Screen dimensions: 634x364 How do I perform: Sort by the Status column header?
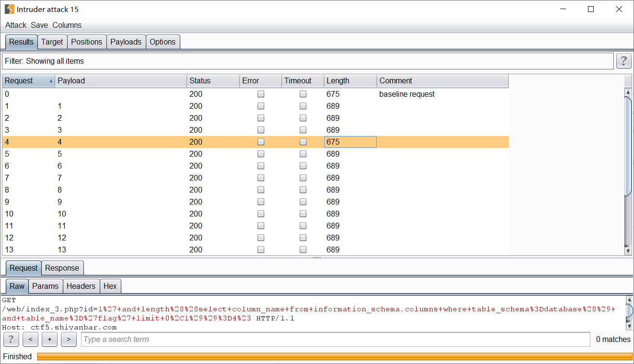coord(213,81)
